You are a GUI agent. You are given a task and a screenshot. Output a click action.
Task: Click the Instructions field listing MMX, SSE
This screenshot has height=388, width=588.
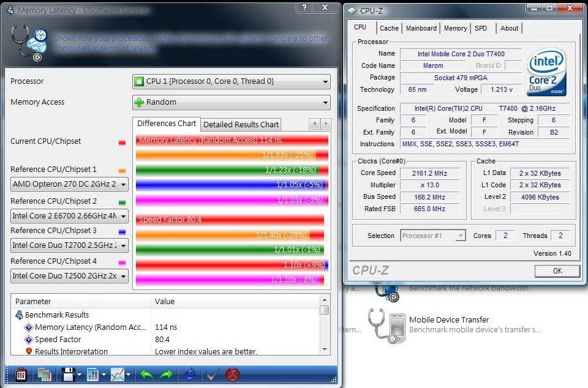pyautogui.click(x=484, y=144)
